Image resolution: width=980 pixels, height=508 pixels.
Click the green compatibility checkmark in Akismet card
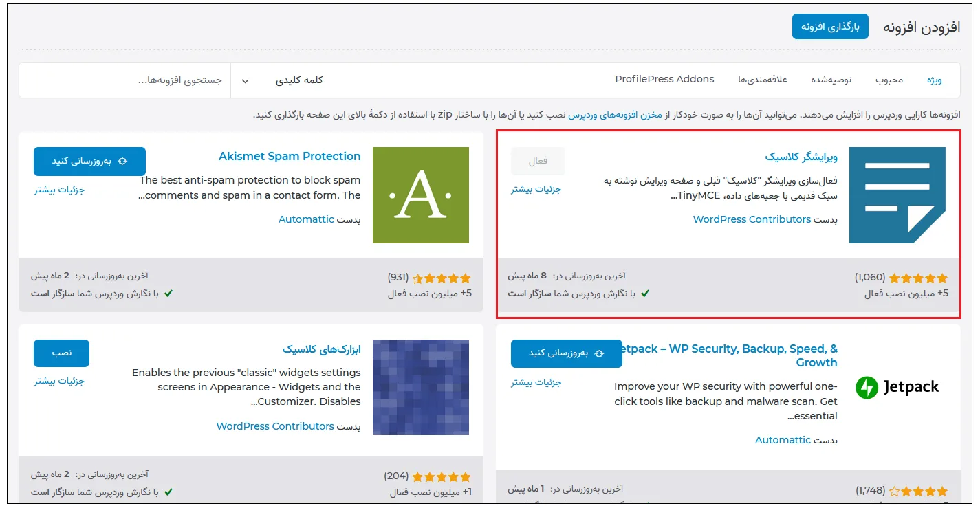[x=168, y=294]
